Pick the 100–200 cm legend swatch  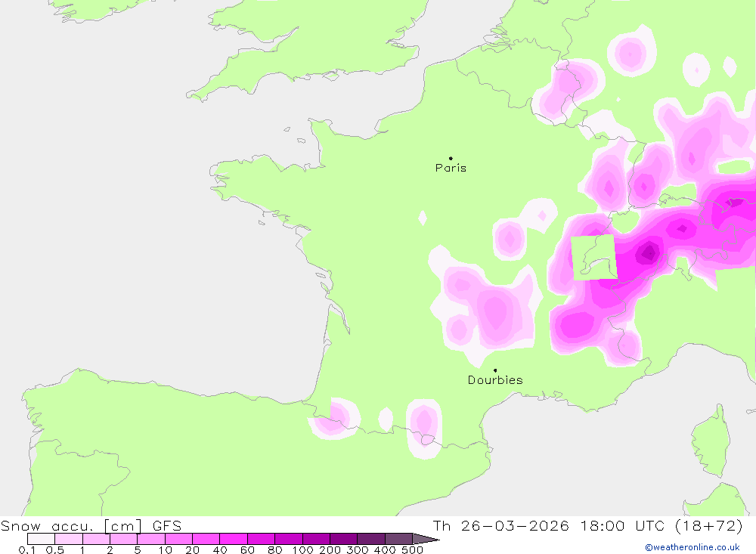(x=316, y=539)
